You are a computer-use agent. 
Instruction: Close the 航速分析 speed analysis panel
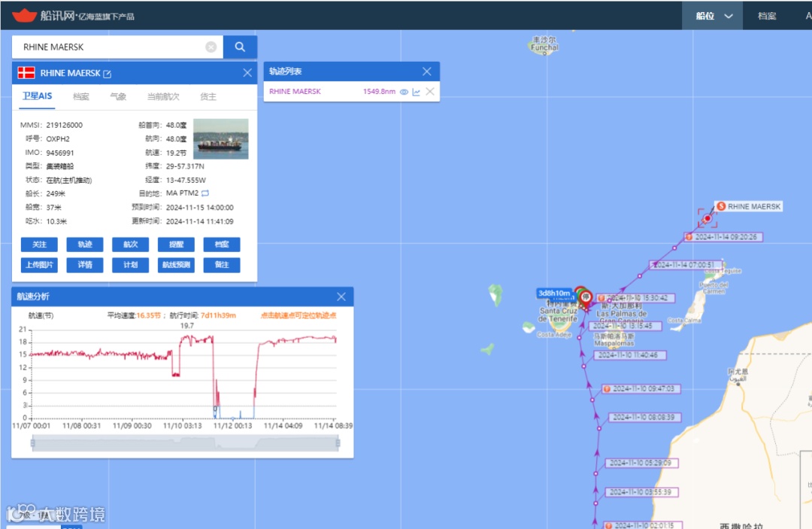pos(341,296)
